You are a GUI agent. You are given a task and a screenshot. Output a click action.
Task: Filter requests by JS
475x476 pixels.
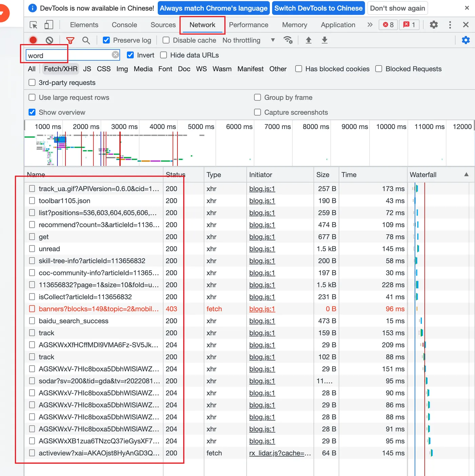point(87,69)
